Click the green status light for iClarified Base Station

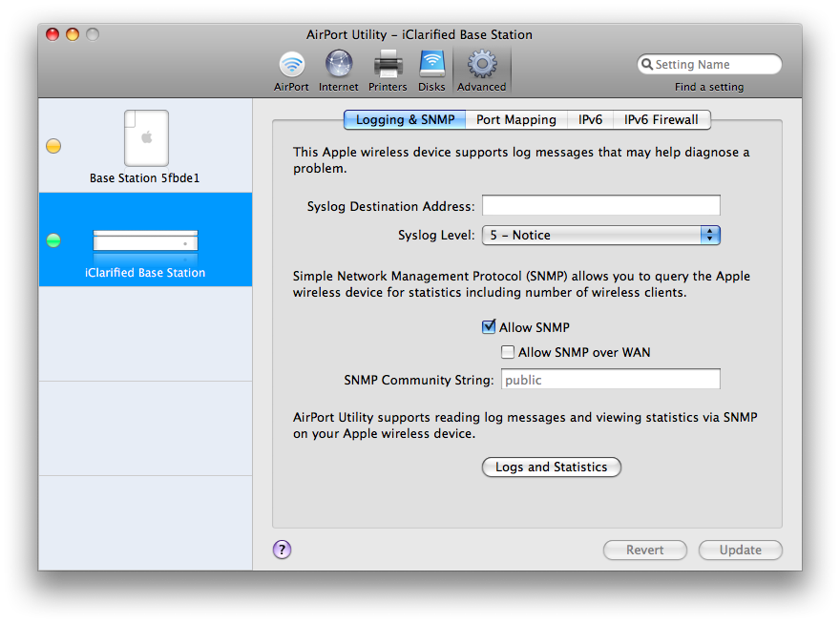53,240
